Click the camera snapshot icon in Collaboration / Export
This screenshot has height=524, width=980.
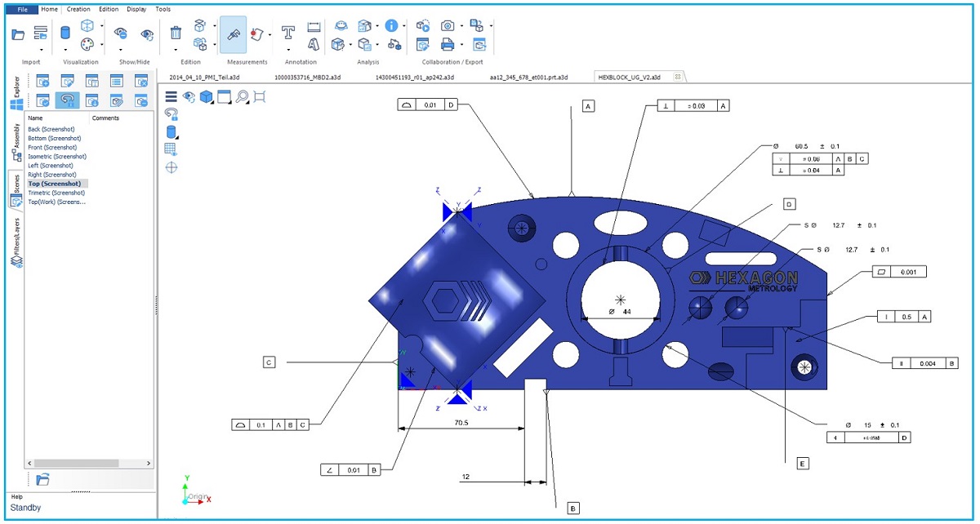pyautogui.click(x=448, y=26)
